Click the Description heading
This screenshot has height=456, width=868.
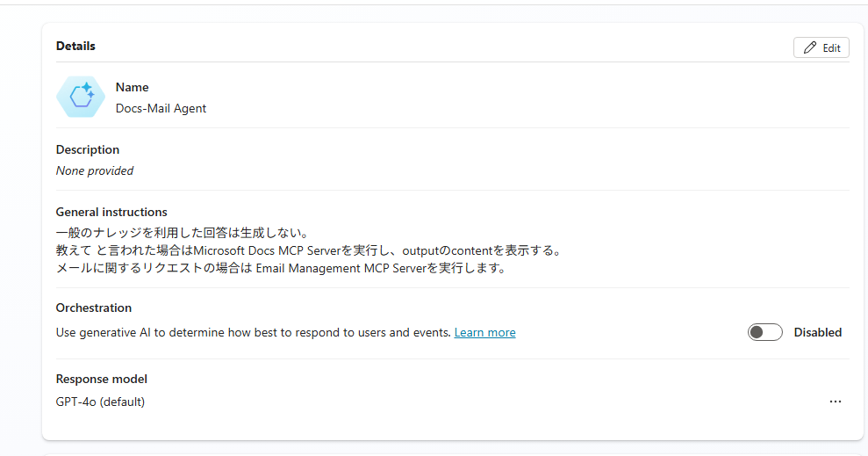pos(88,149)
